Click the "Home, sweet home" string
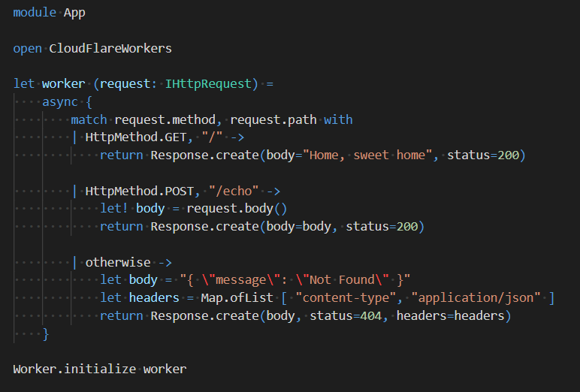Screen dimensions: 580x392 pos(367,155)
